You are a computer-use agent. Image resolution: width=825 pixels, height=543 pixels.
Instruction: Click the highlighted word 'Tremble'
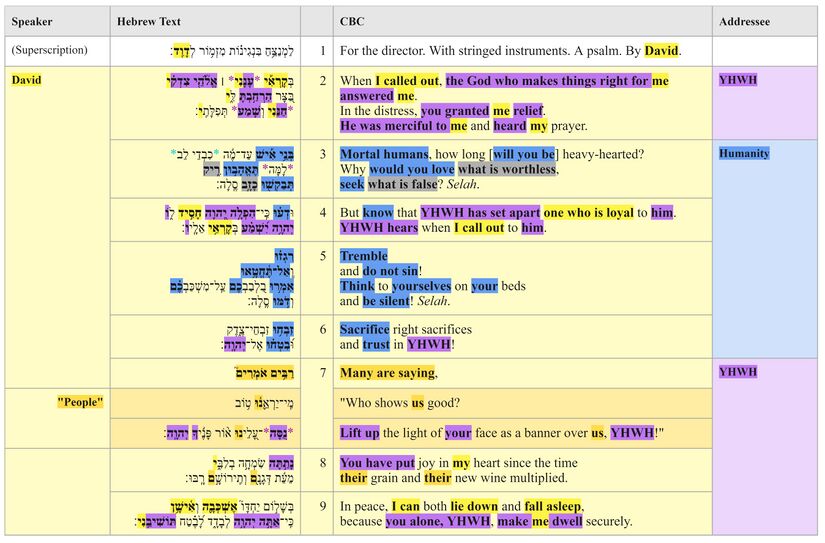point(364,256)
